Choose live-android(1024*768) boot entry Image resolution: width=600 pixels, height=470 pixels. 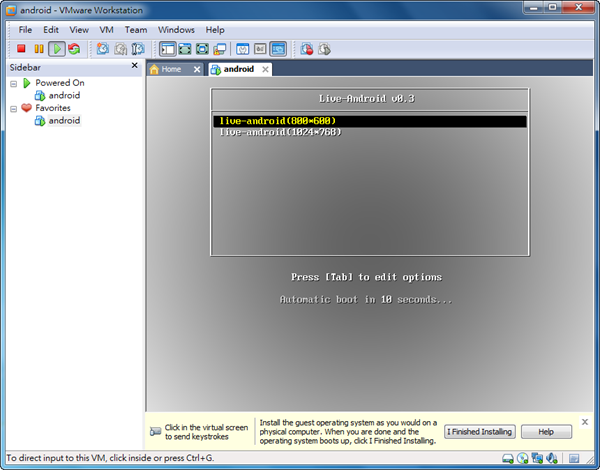click(370, 132)
